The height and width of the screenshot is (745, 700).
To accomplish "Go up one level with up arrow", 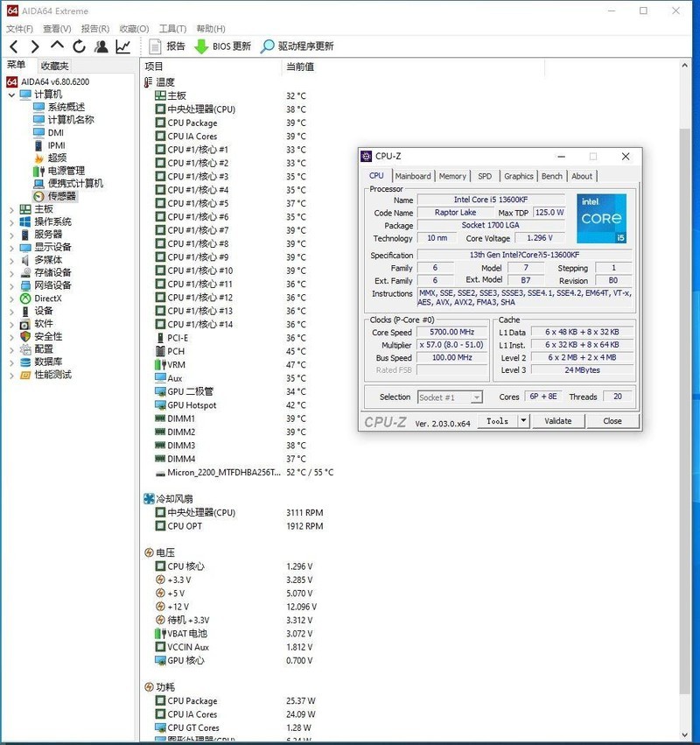I will [58, 46].
